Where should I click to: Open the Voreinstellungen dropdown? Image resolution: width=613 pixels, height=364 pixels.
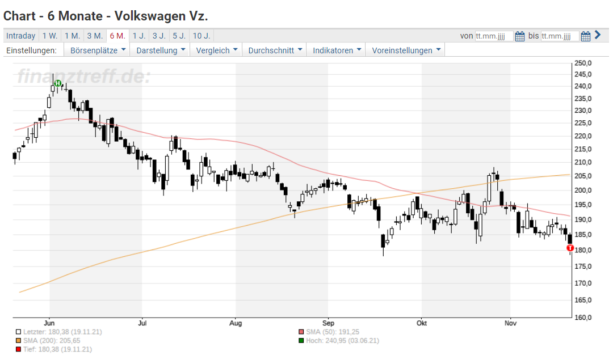(406, 50)
